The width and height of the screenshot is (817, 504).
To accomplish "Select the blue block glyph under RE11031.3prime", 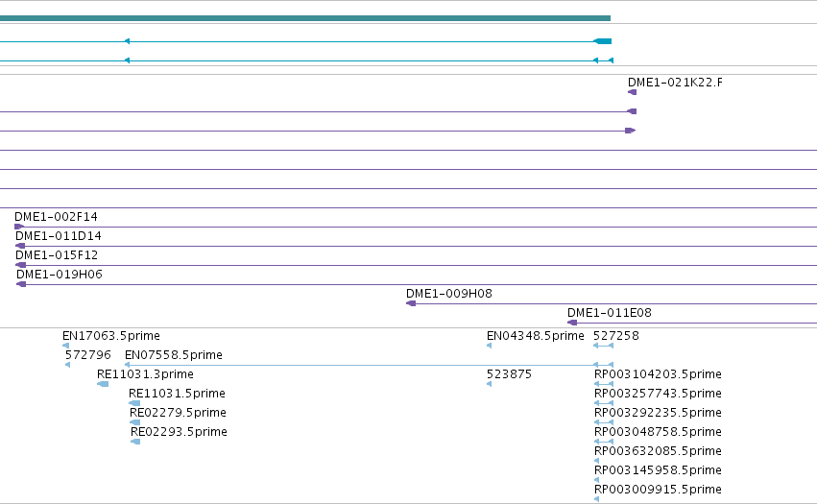I will (x=103, y=384).
